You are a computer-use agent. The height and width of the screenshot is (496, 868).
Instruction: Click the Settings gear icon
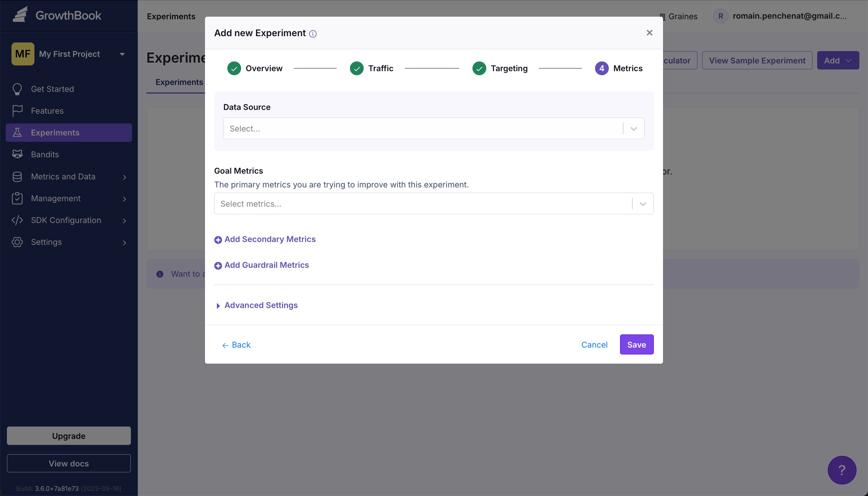click(x=18, y=242)
